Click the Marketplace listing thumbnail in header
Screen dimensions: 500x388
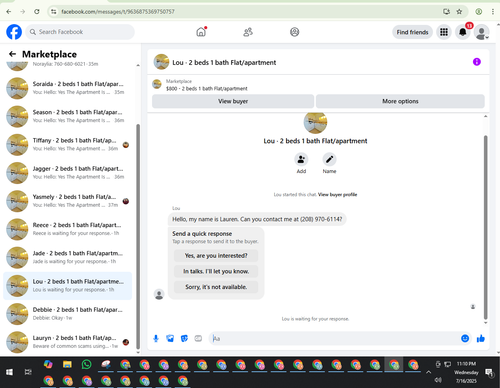[x=157, y=84]
